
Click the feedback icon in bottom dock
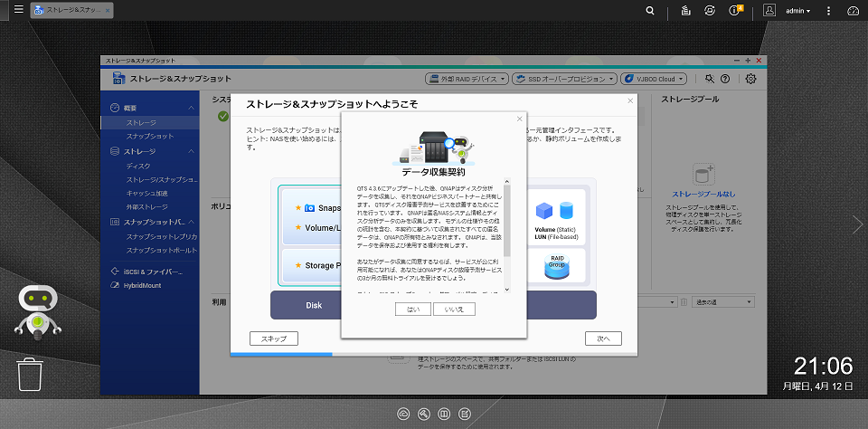click(x=465, y=414)
